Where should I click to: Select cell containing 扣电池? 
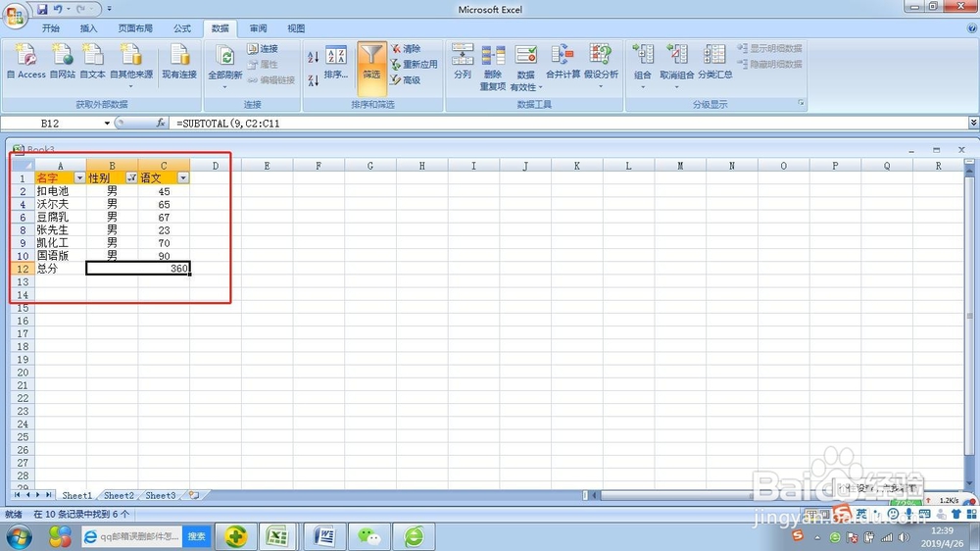[x=60, y=191]
